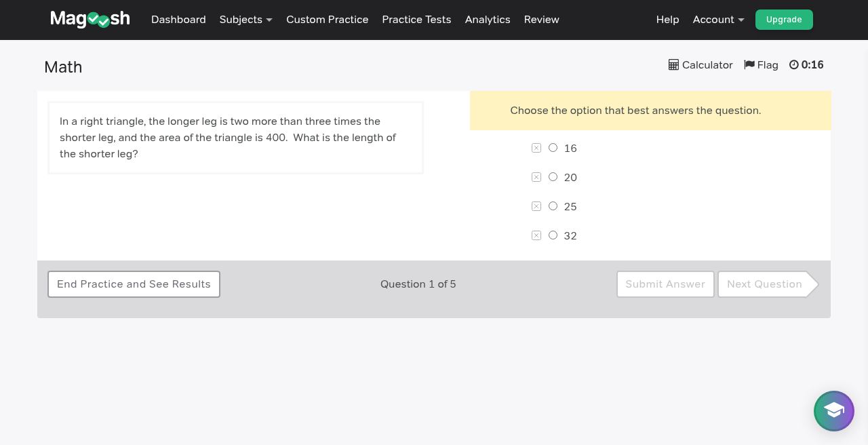The image size is (868, 445).
Task: Open Practice Tests page
Action: (416, 20)
